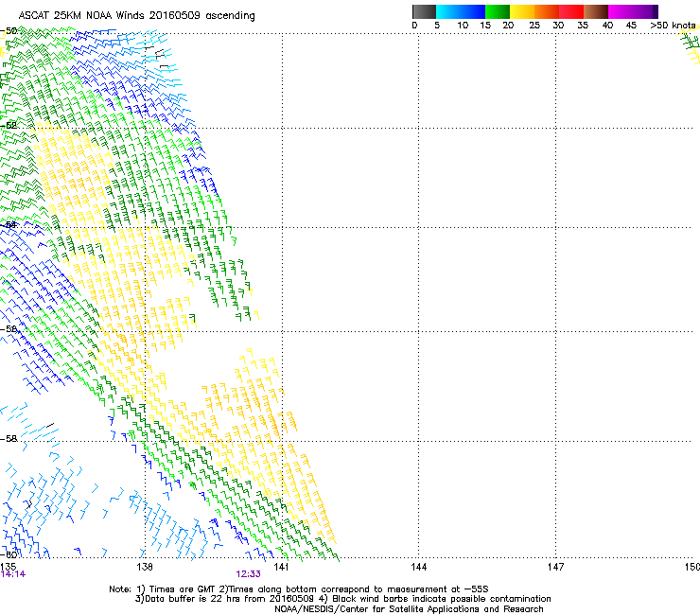
Task: Click the isolated wind barb cluster near longitude 150
Action: pyautogui.click(x=690, y=44)
